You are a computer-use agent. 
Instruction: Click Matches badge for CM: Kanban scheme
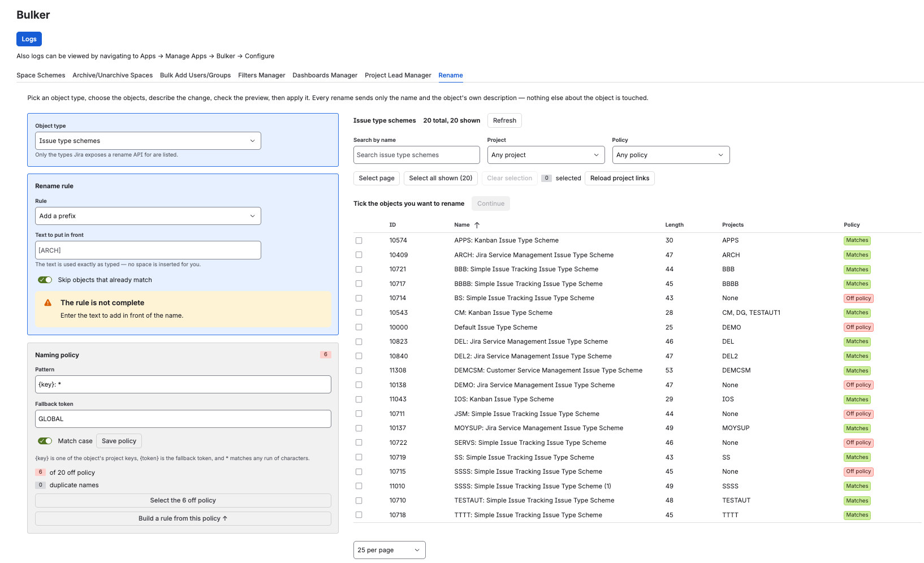857,313
